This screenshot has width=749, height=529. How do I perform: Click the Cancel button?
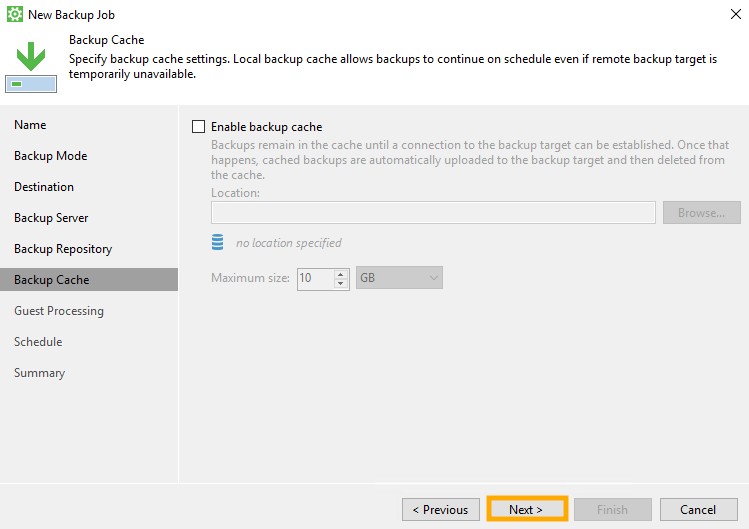(x=698, y=509)
